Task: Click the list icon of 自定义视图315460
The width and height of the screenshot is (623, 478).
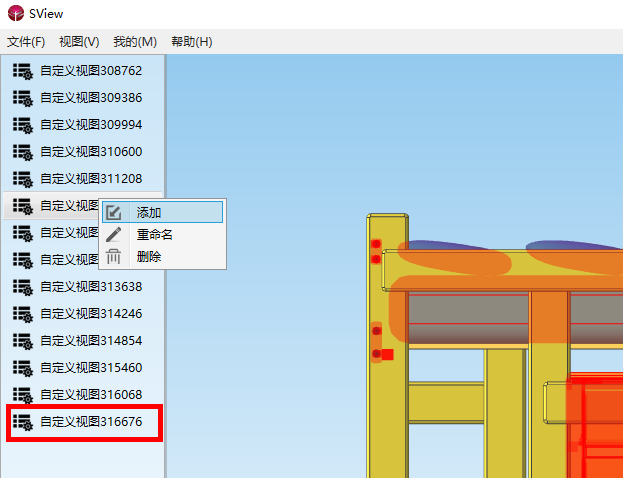Action: (23, 368)
